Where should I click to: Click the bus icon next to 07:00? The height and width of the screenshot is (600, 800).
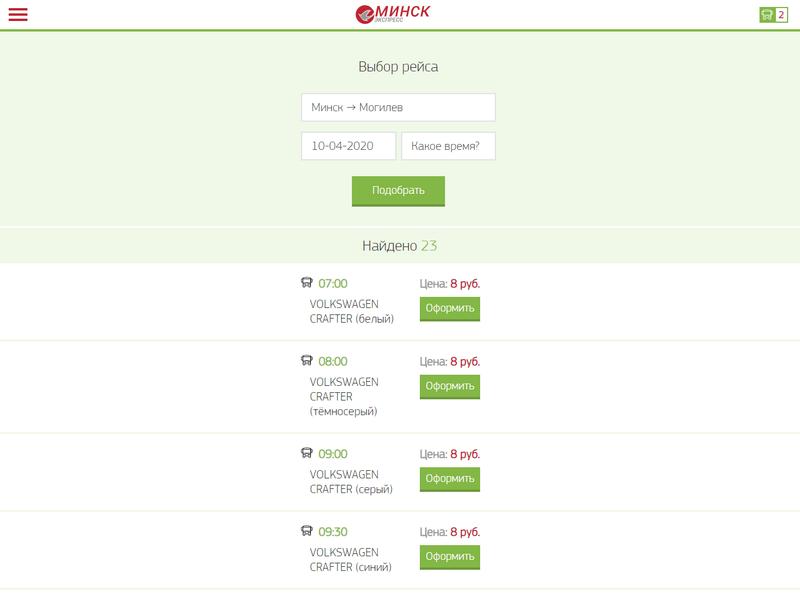[x=307, y=283]
